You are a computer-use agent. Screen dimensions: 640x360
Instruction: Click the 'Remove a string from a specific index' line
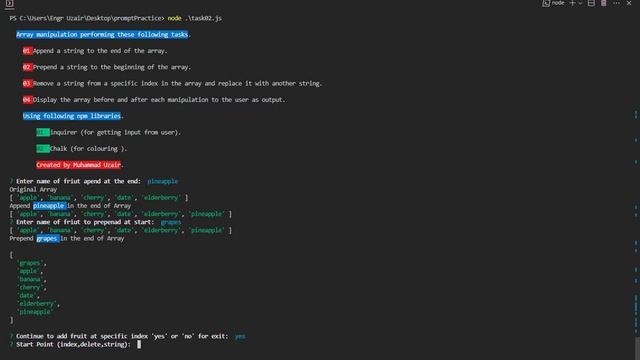(x=178, y=84)
